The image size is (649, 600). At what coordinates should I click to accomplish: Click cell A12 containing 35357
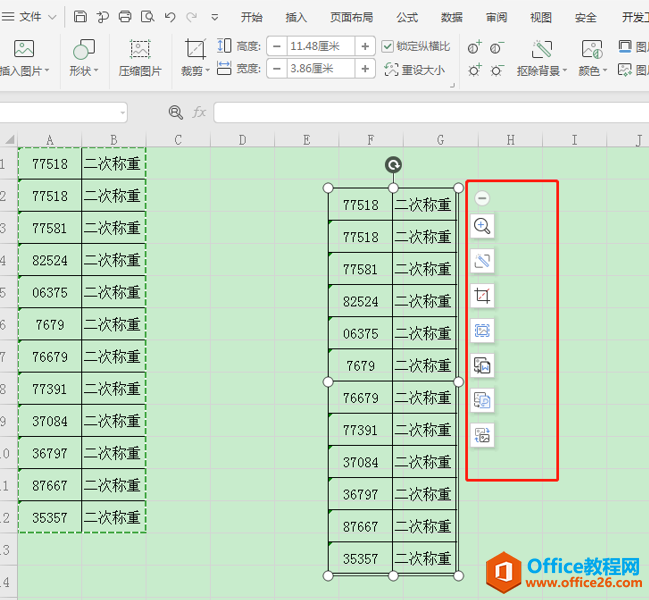pos(50,518)
